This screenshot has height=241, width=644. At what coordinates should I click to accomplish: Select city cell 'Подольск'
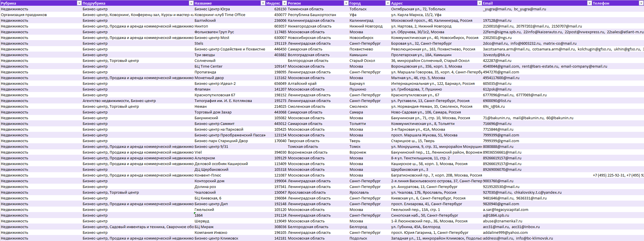click(369, 238)
